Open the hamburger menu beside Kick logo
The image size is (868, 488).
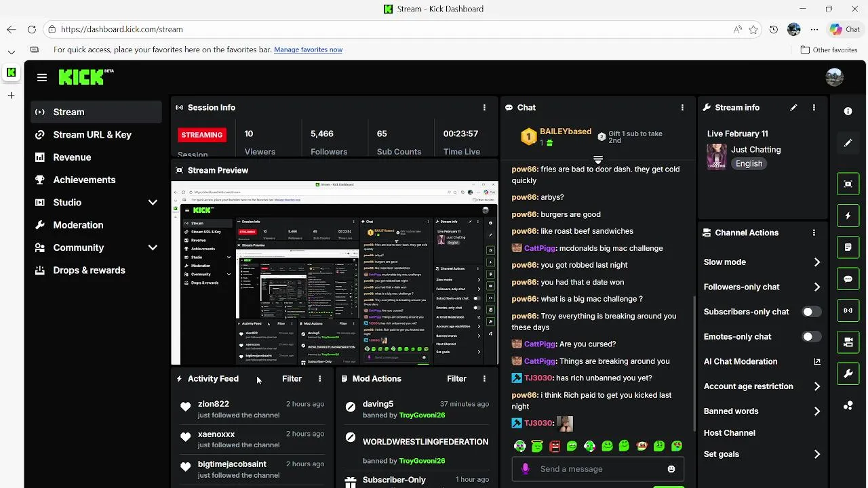point(42,77)
